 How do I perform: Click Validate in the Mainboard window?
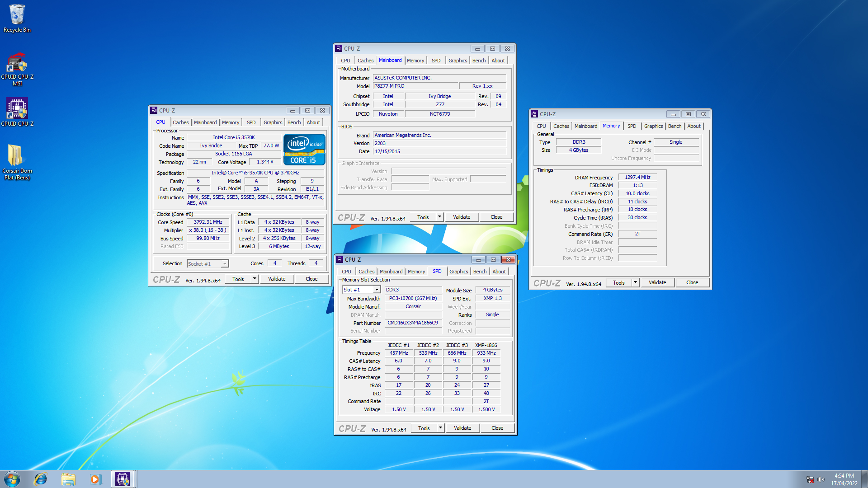(462, 217)
